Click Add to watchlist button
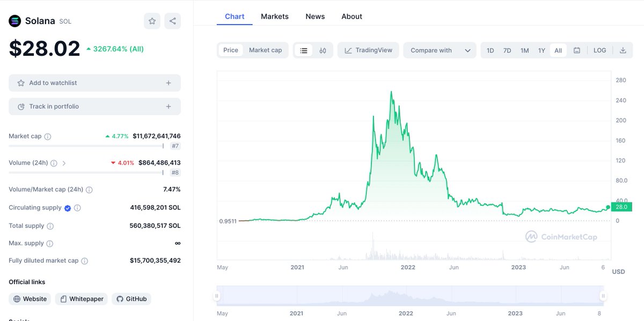 click(94, 83)
